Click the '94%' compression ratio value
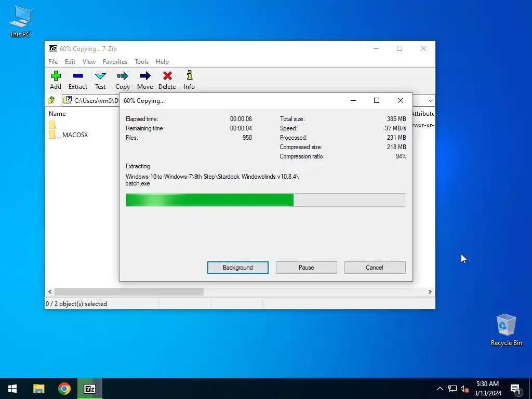This screenshot has width=532, height=399. (x=401, y=156)
